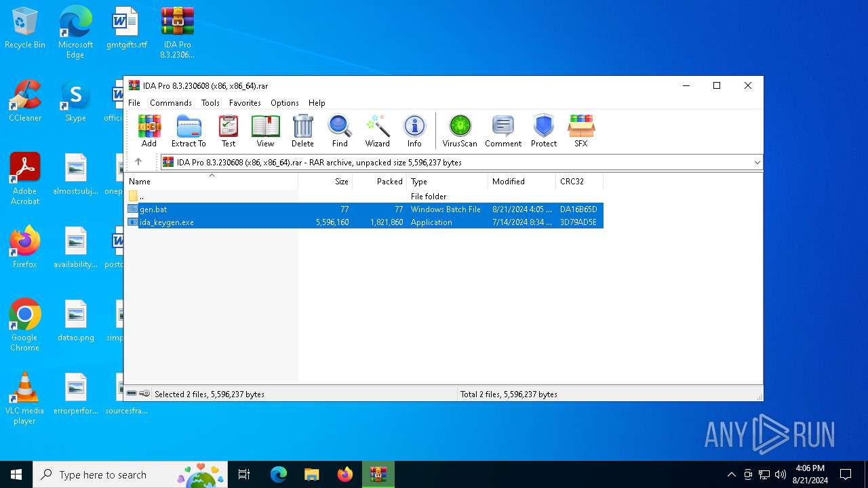The width and height of the screenshot is (868, 488).
Task: Click the Delete trash icon in toolbar
Action: (302, 131)
